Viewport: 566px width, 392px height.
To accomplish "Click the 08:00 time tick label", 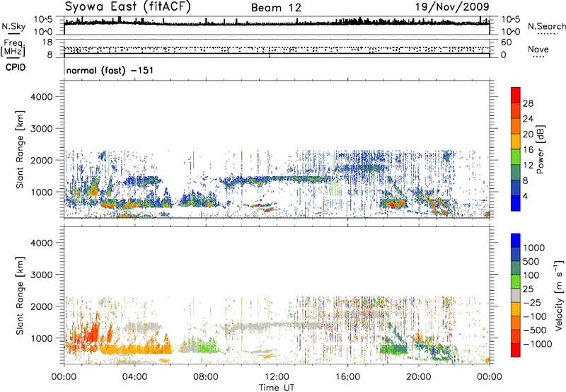I will point(206,377).
